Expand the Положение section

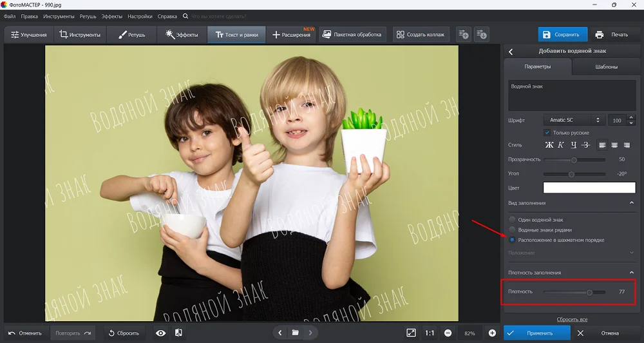632,253
